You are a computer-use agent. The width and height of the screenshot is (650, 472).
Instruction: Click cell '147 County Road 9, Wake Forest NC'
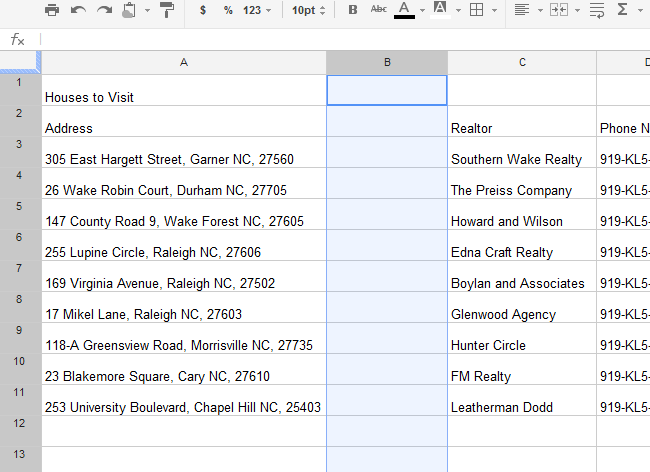point(184,214)
